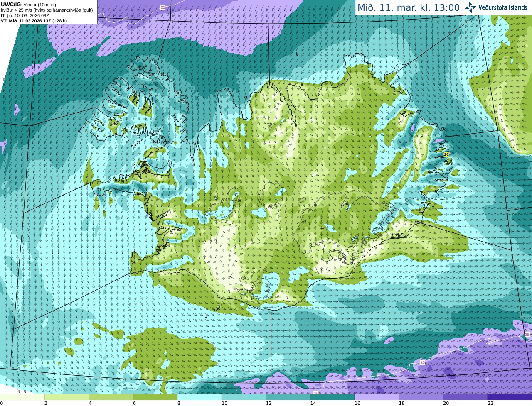Pick the 12–14 m/s medium teal legend swatch
Viewport: 532px width, 406px height.
(288, 397)
